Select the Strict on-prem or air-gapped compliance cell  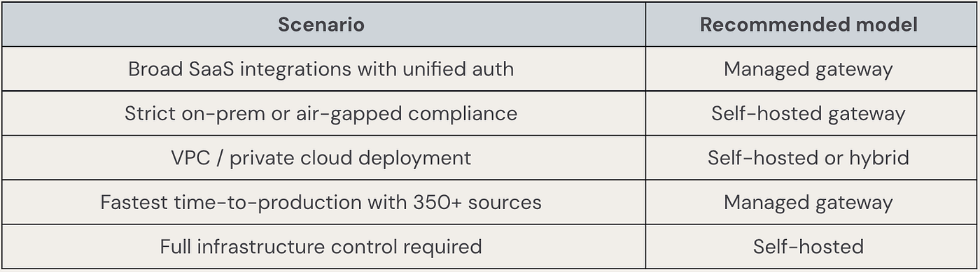pos(321,113)
